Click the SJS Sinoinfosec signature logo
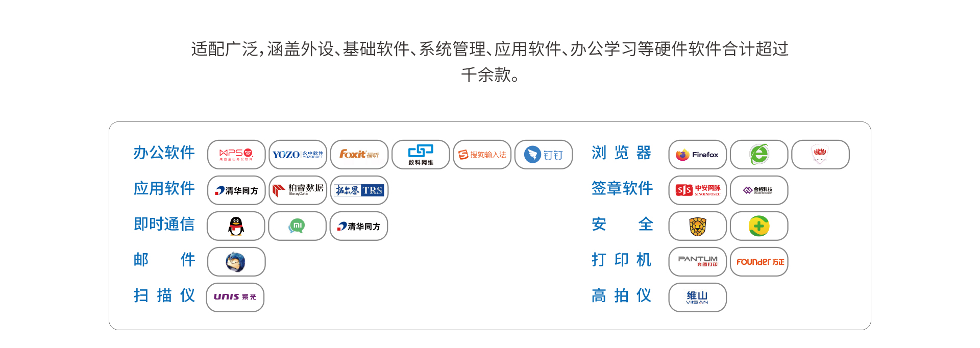The height and width of the screenshot is (348, 980). [698, 190]
